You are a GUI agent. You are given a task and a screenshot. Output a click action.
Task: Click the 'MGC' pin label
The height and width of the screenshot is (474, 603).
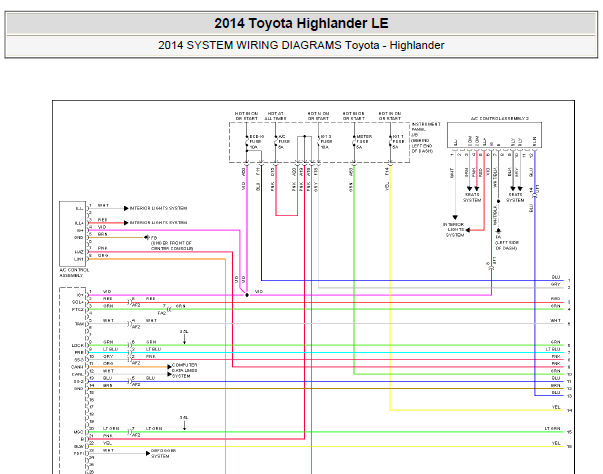coord(78,432)
